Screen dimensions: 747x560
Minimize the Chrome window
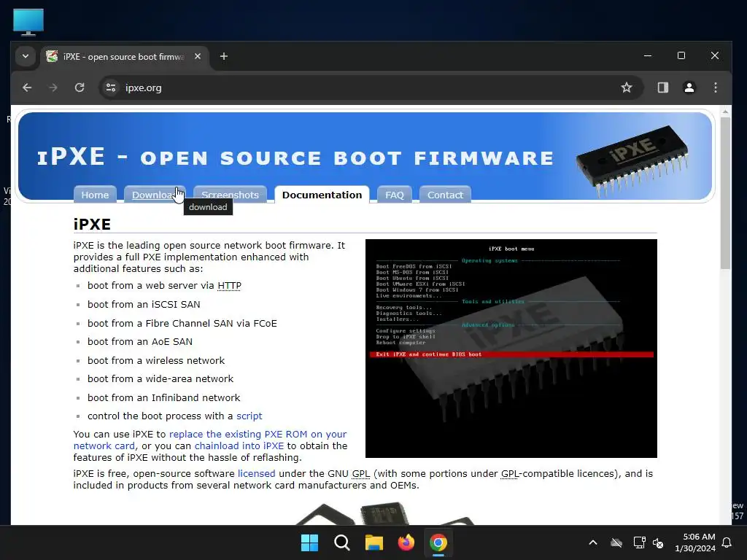[x=648, y=55]
